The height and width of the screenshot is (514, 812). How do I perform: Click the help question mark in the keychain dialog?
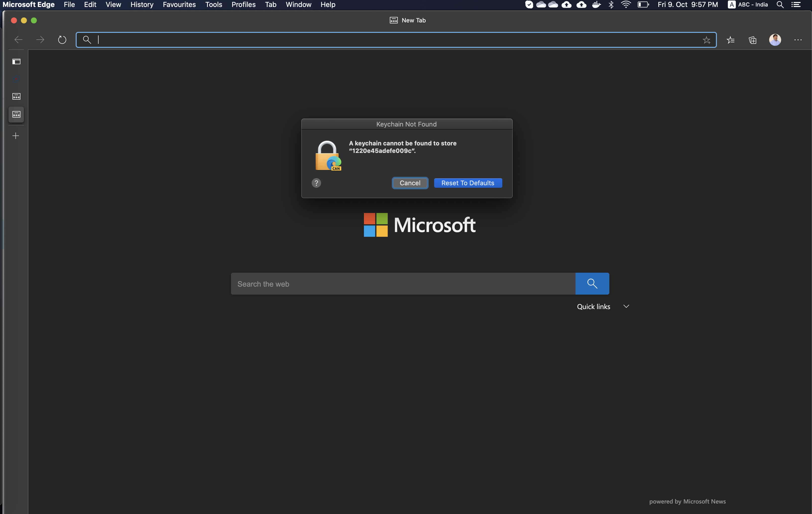click(x=316, y=183)
